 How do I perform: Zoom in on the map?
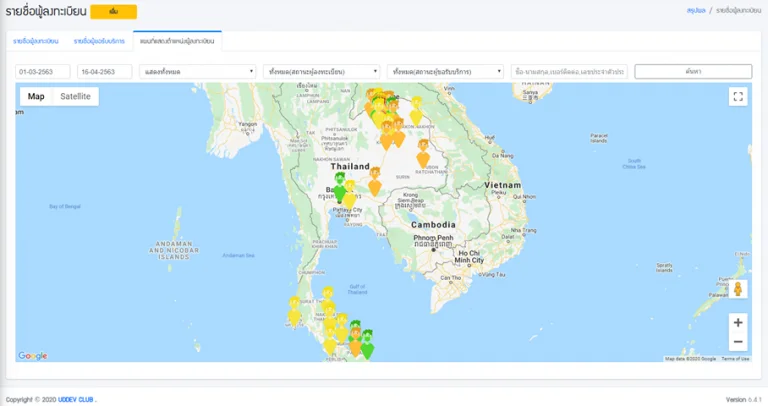point(738,323)
